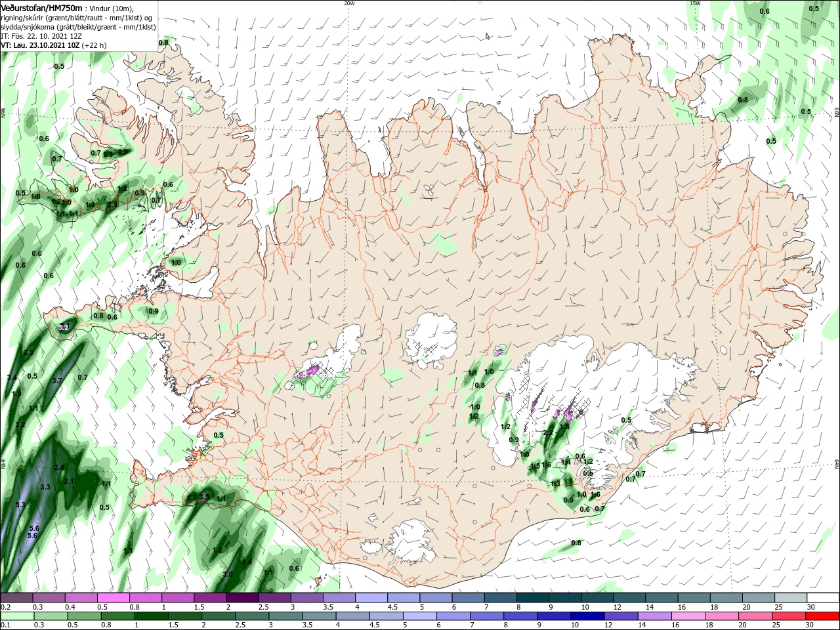Click the round Hofsjökull glacier in the center
The image size is (840, 630).
432,340
